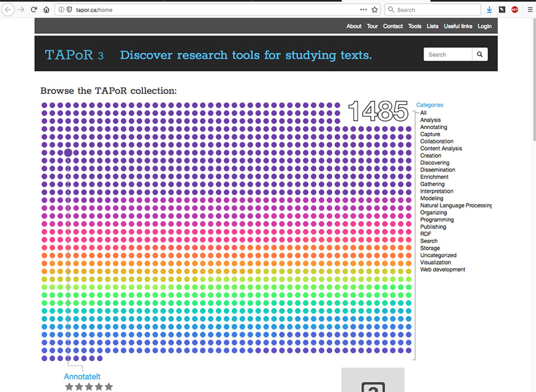Show site information icon in address bar

tap(61, 10)
